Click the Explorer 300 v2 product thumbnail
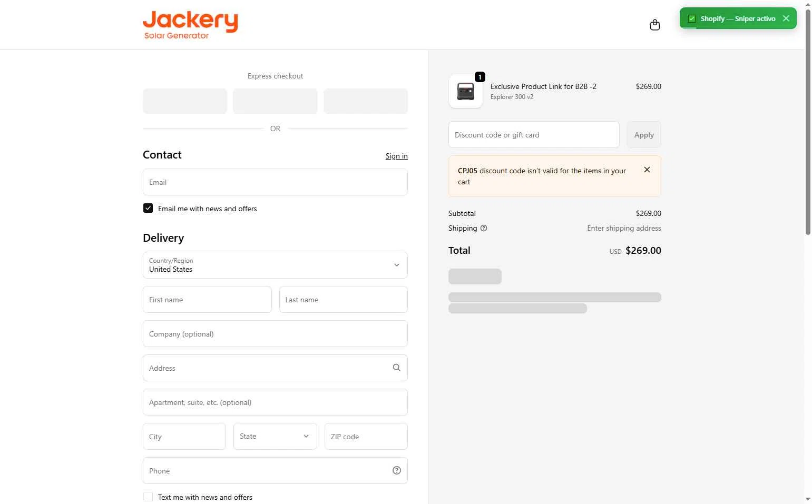Image resolution: width=812 pixels, height=504 pixels. click(465, 91)
